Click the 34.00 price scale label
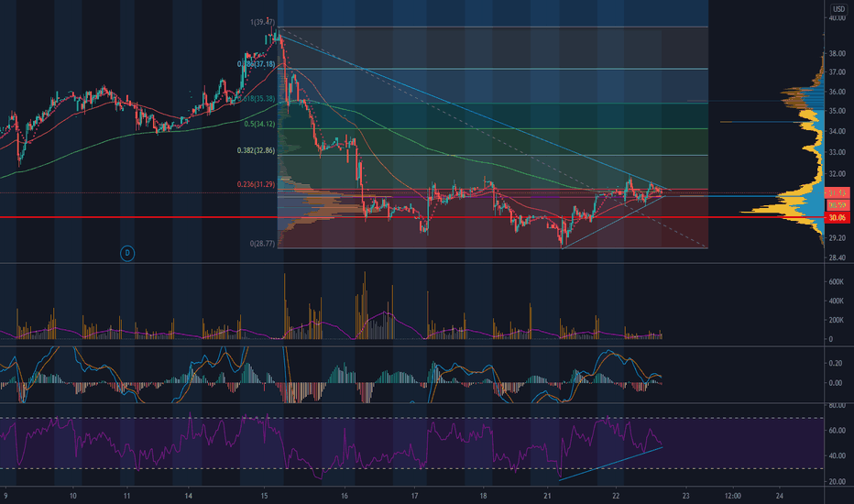Screen dimensions: 854x504 pos(838,131)
